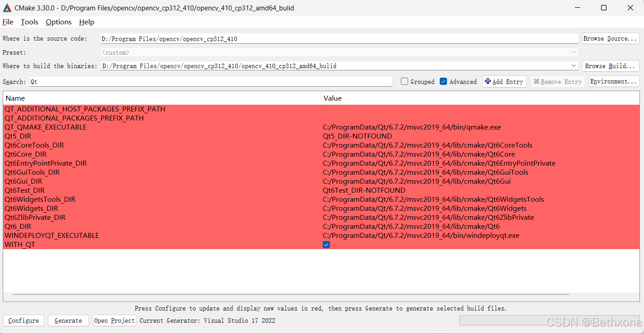Screen dimensions: 644x334
Task: Uncheck the WITH_QT value checkbox
Action: click(326, 245)
